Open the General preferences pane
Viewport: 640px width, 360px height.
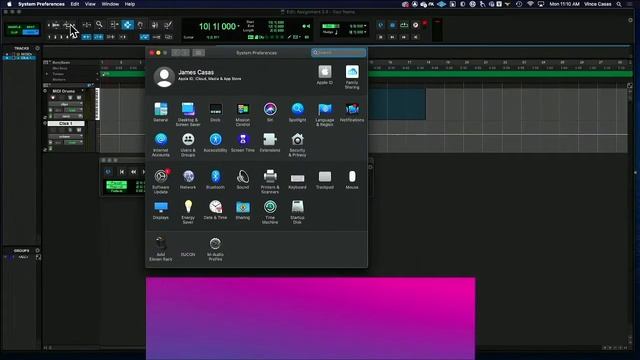coord(160,112)
